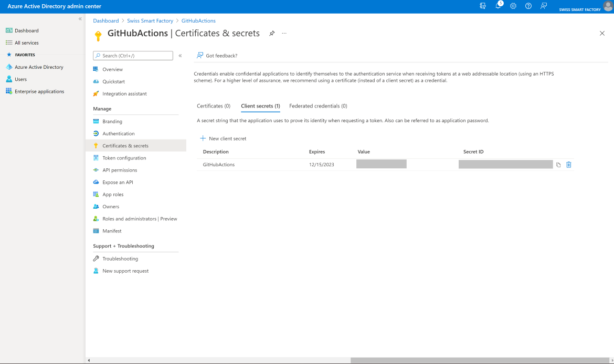
Task: Click the top bar feedback icon
Action: [544, 6]
